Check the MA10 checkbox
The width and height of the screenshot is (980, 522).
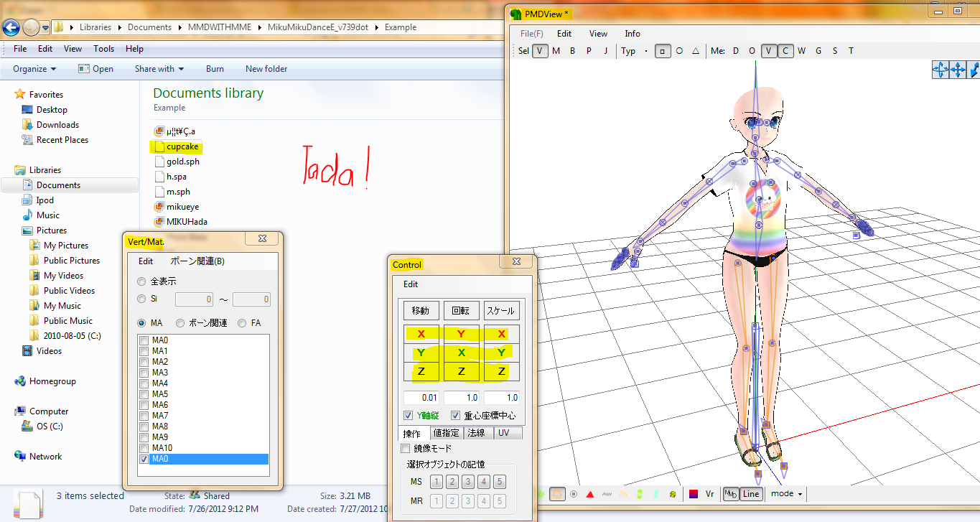point(144,448)
